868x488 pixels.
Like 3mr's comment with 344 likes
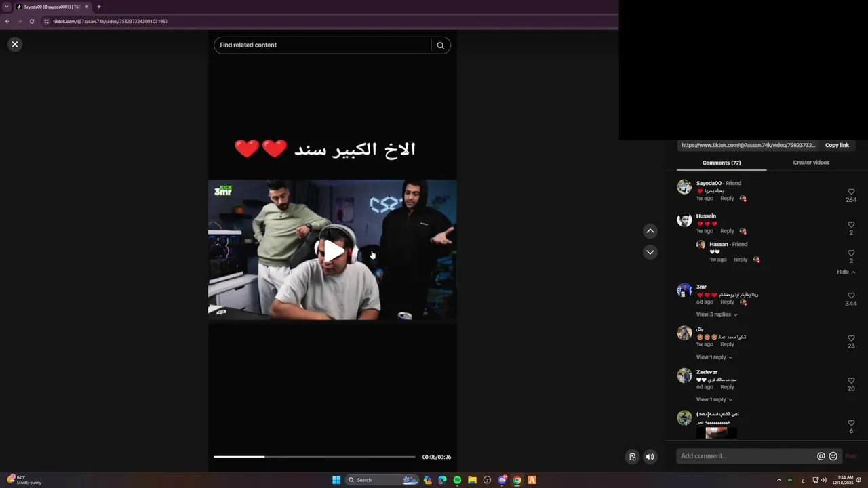(x=851, y=296)
